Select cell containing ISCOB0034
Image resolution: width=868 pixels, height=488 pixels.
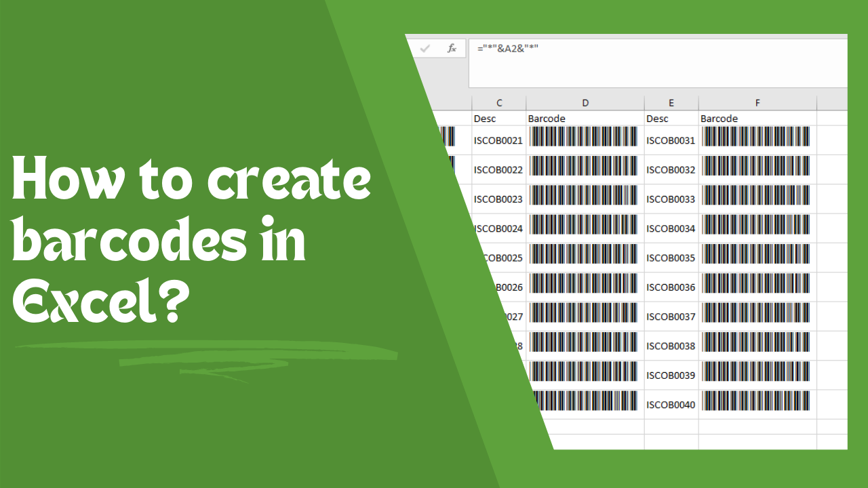click(671, 228)
